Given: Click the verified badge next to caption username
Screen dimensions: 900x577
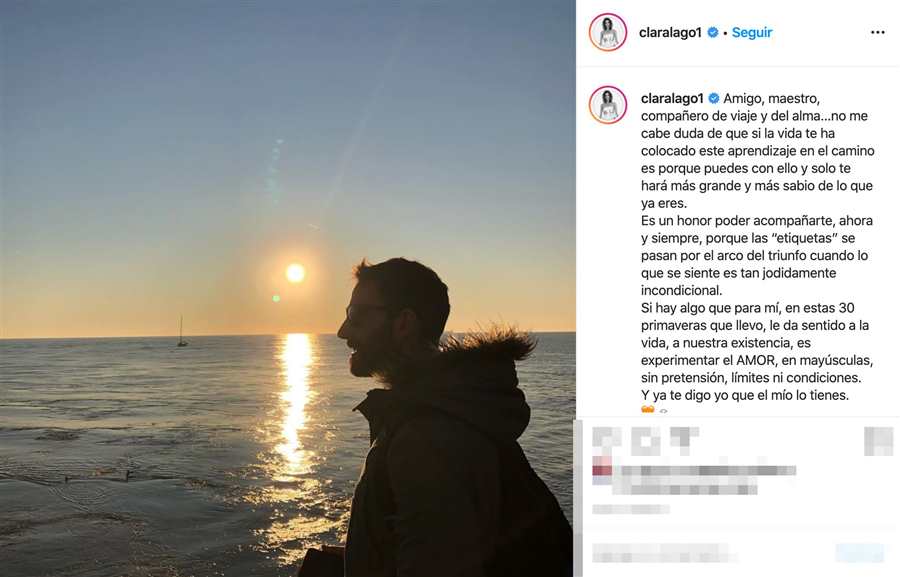Looking at the screenshot, I should (x=714, y=98).
